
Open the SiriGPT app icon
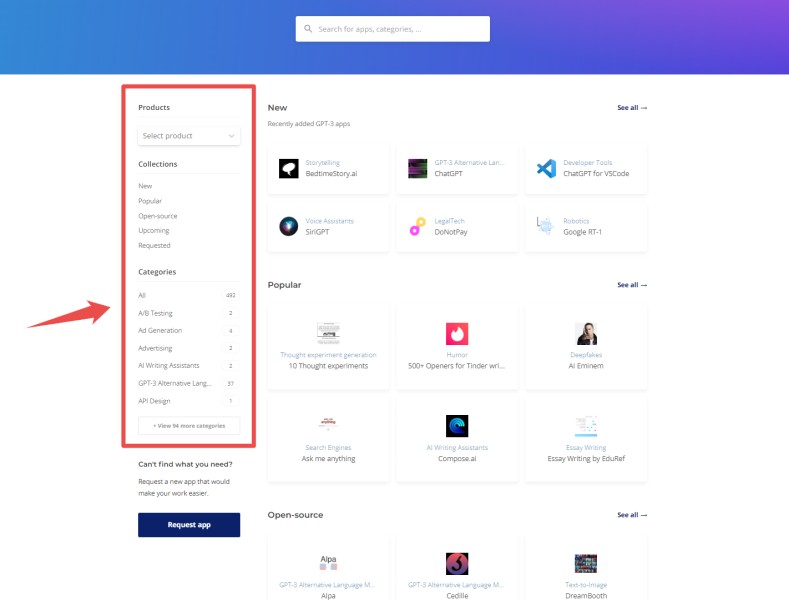coord(289,227)
